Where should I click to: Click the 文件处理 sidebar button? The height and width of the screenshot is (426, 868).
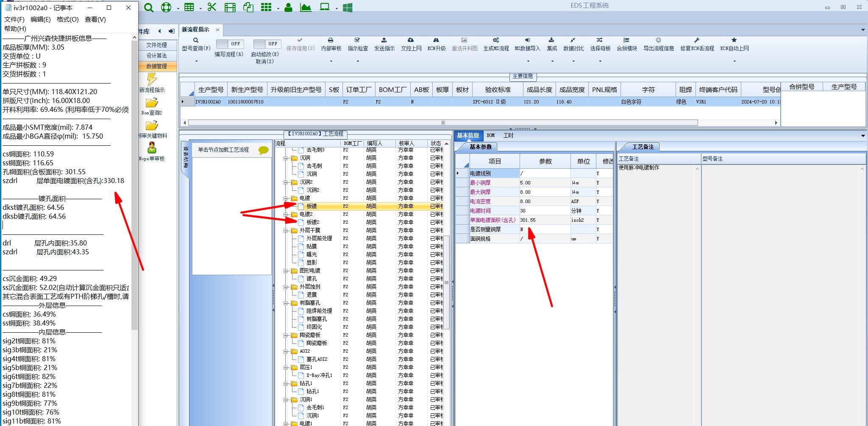(157, 45)
